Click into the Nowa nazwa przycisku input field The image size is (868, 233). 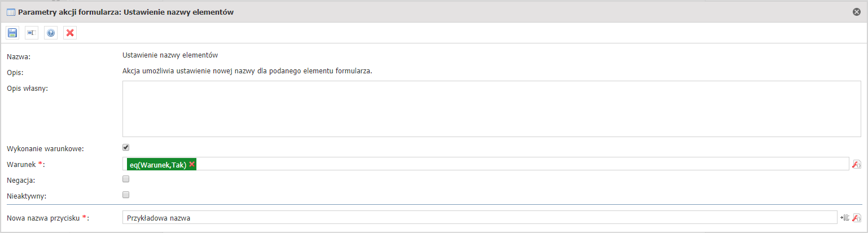[480, 218]
